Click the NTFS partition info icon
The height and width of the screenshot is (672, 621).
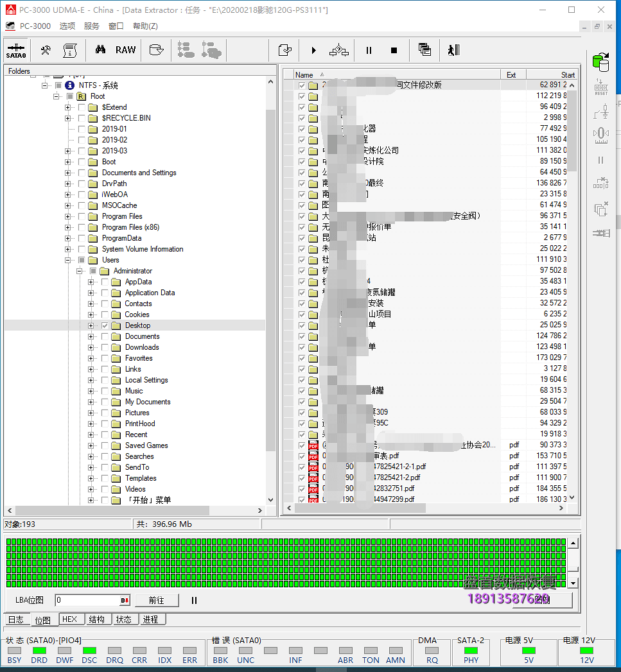[69, 85]
